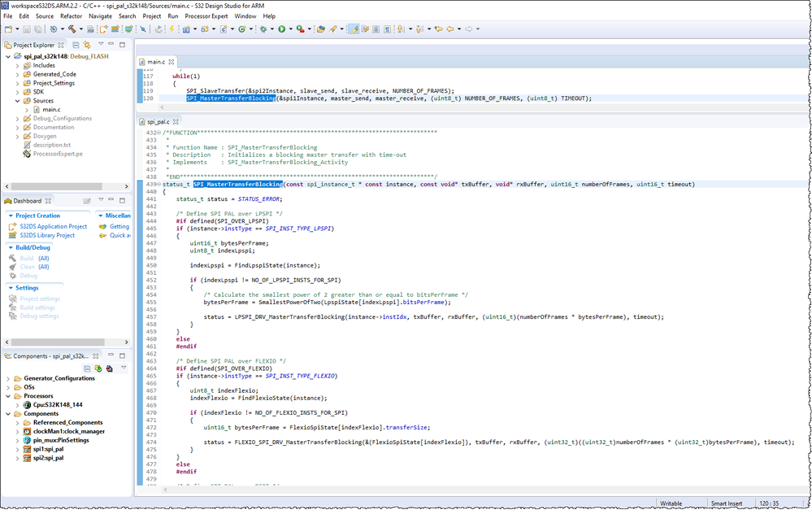The image size is (812, 510).
Task: Click the collapse icon in Components panel toolbar
Action: 87,368
